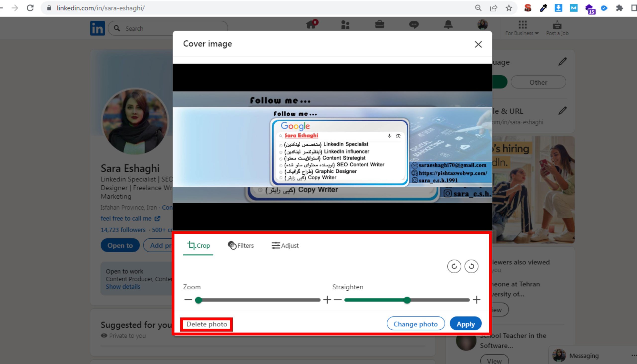This screenshot has height=364, width=637.
Task: Open the Open to options
Action: tap(120, 245)
